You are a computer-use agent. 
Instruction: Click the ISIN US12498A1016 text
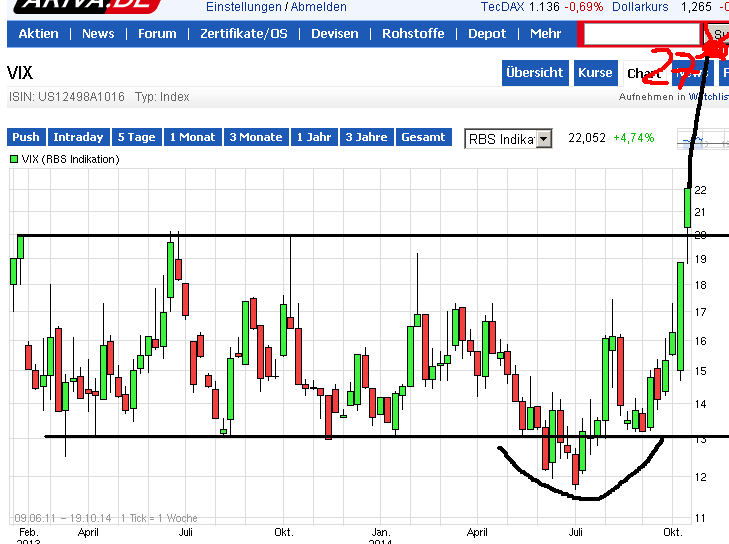pos(66,97)
